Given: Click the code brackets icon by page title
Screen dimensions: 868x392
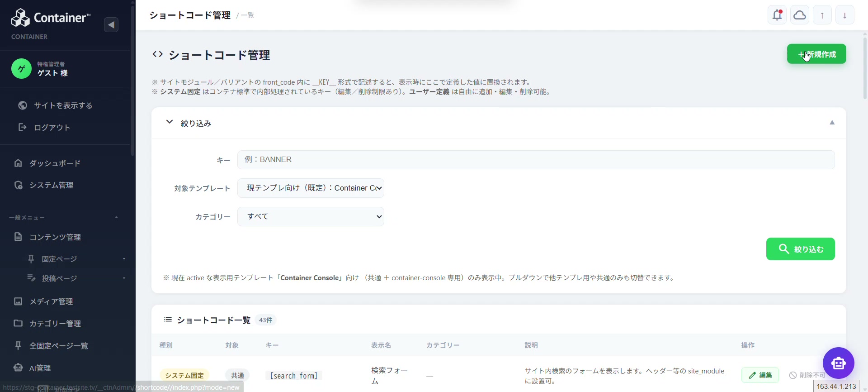Looking at the screenshot, I should click(157, 54).
